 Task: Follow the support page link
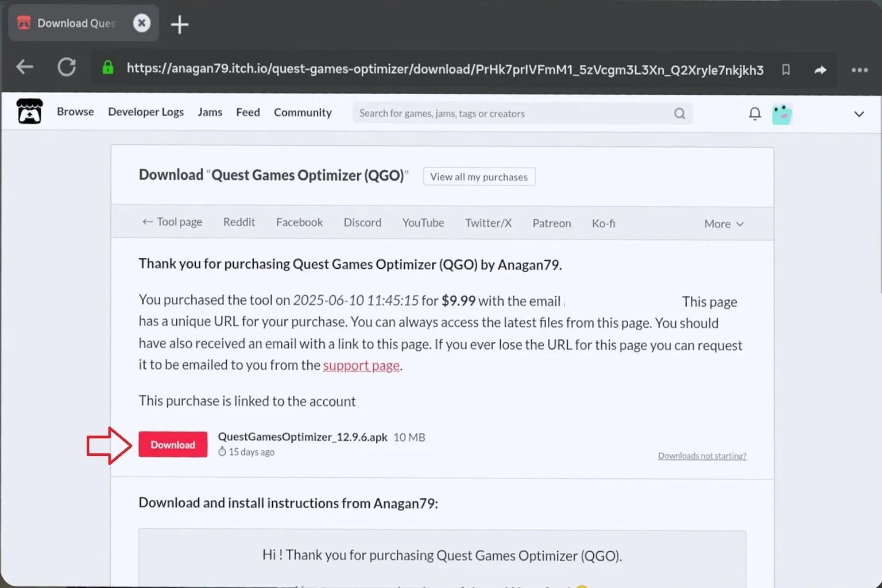coord(361,366)
